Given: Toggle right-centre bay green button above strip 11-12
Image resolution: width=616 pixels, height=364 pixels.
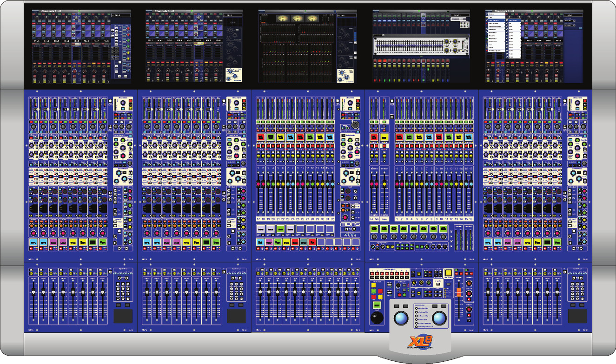Looking at the screenshot, I should pyautogui.click(x=449, y=137).
